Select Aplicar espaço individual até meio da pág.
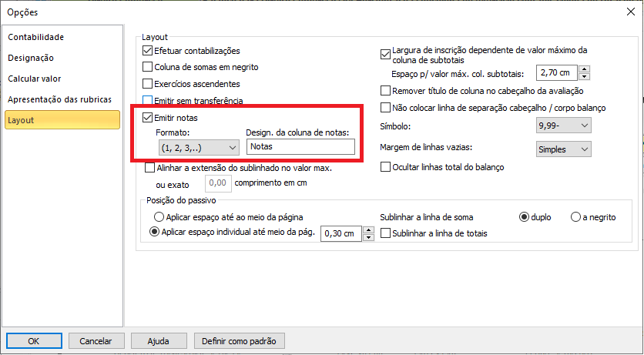The height and width of the screenshot is (355, 644). coord(154,233)
